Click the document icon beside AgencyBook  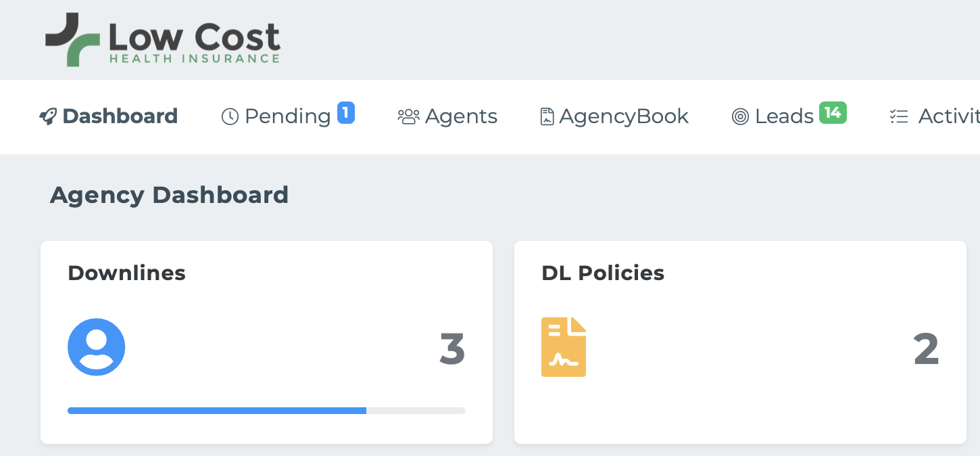(x=547, y=116)
